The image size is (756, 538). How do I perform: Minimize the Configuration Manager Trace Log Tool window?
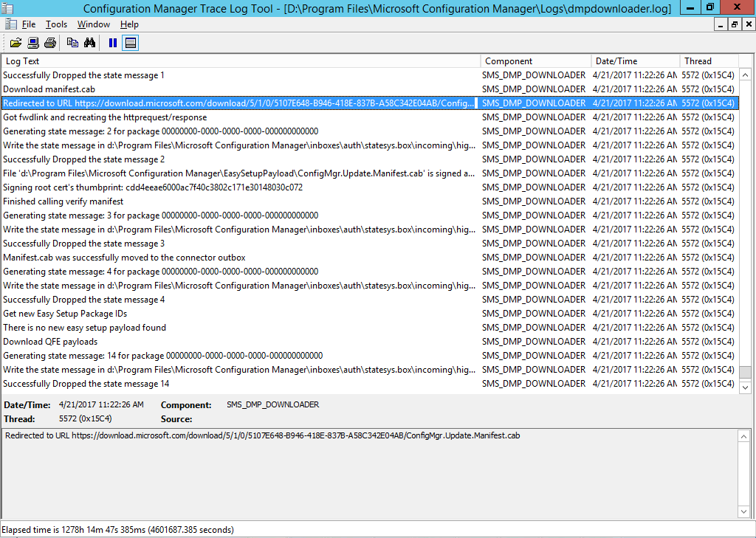(x=690, y=7)
